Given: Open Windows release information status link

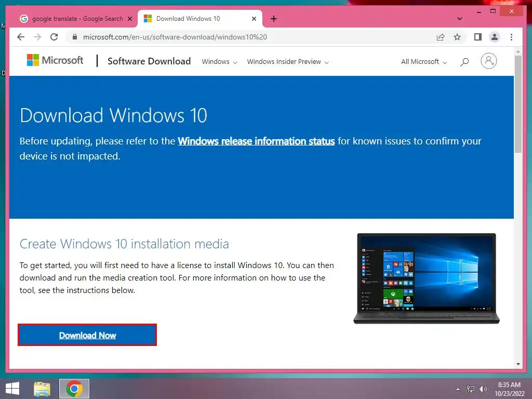Looking at the screenshot, I should click(x=256, y=141).
